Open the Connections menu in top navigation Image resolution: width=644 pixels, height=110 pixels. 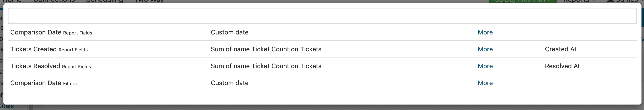(x=54, y=1)
